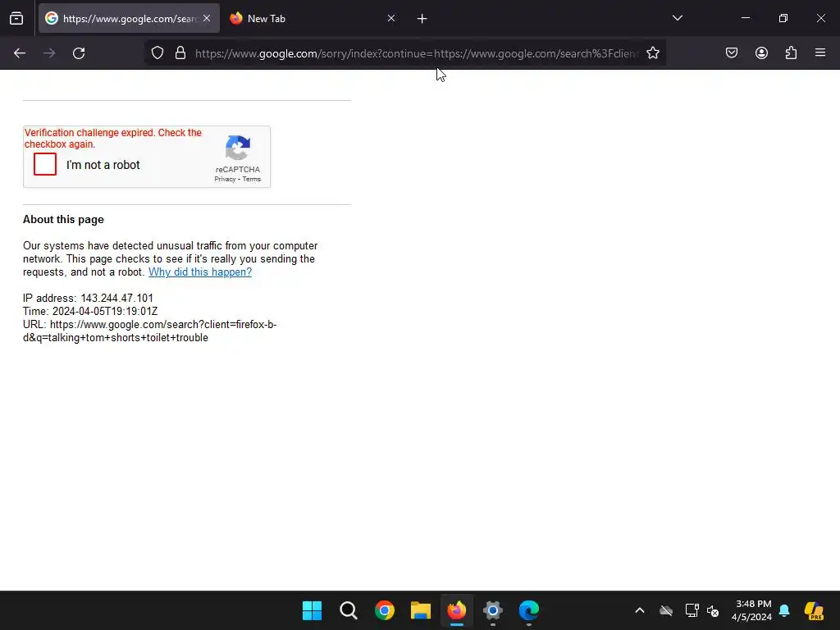The height and width of the screenshot is (630, 840).
Task: Click the muted volume tray icon
Action: click(x=713, y=610)
